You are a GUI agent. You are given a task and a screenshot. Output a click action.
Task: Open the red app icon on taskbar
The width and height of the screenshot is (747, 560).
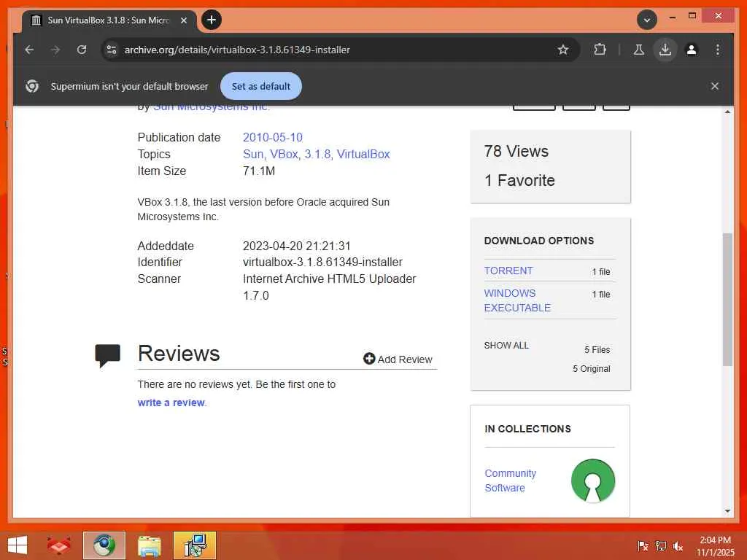58,545
